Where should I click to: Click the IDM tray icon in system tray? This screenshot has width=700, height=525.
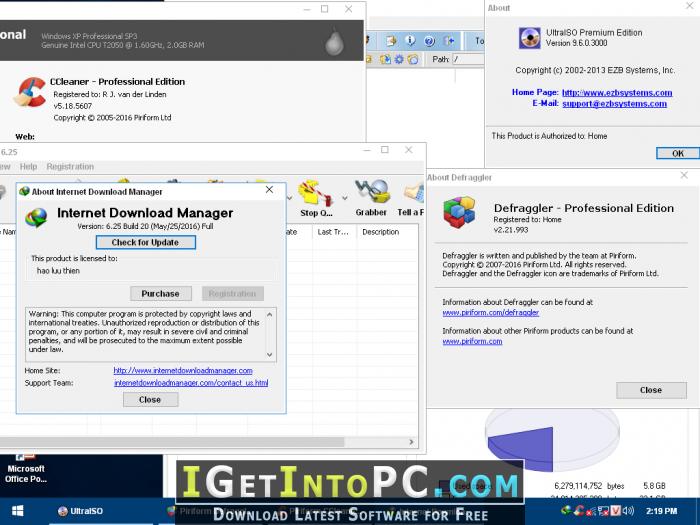click(567, 511)
